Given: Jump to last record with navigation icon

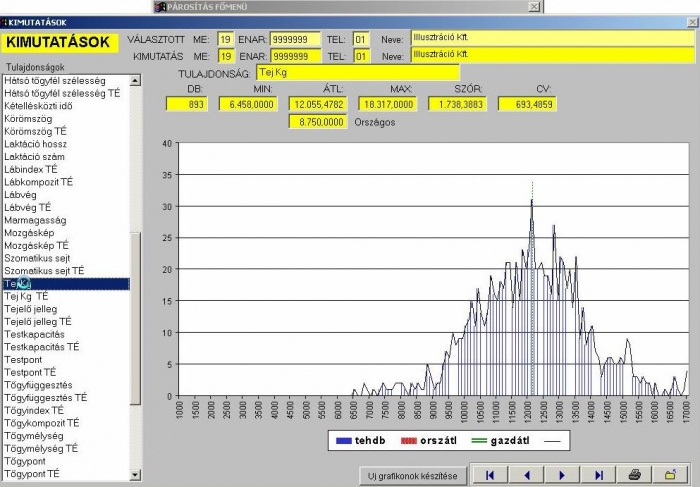Looking at the screenshot, I should click(x=598, y=475).
